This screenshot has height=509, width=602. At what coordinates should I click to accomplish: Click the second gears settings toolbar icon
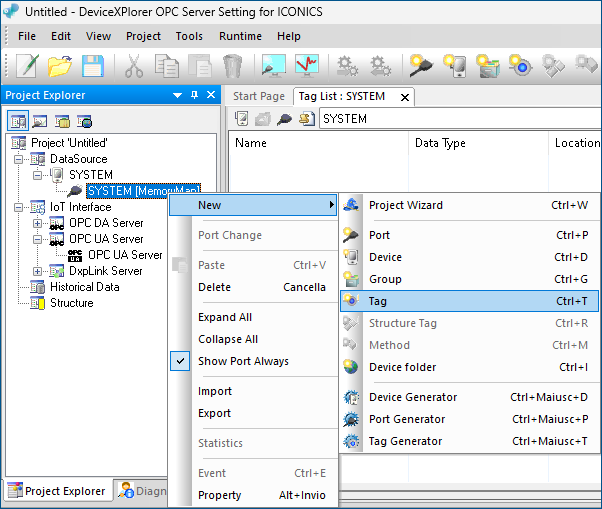pyautogui.click(x=380, y=66)
